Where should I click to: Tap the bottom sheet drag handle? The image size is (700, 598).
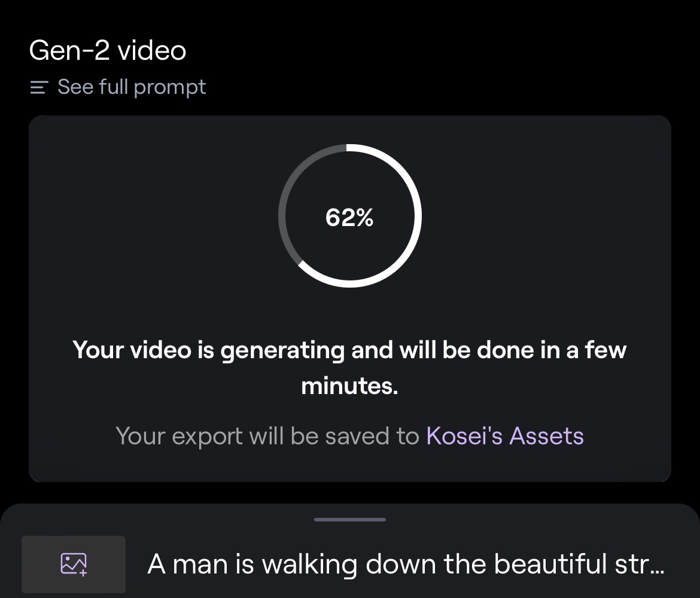(350, 520)
